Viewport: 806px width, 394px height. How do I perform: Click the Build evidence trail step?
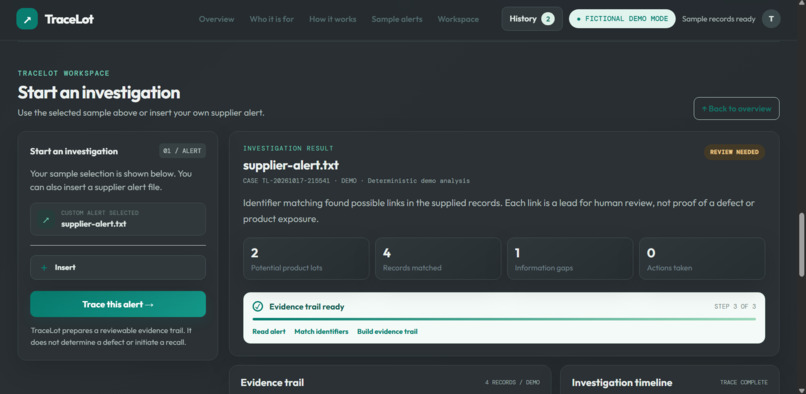click(387, 332)
